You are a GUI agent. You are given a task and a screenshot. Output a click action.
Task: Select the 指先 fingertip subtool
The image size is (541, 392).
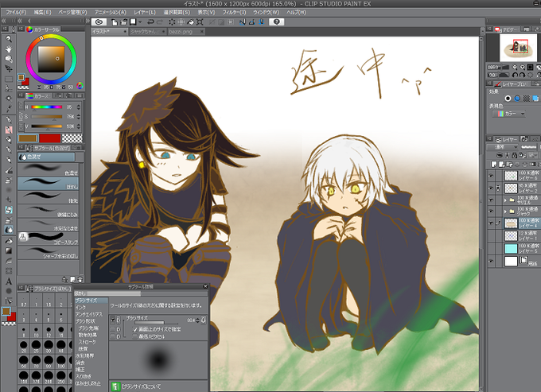point(48,197)
